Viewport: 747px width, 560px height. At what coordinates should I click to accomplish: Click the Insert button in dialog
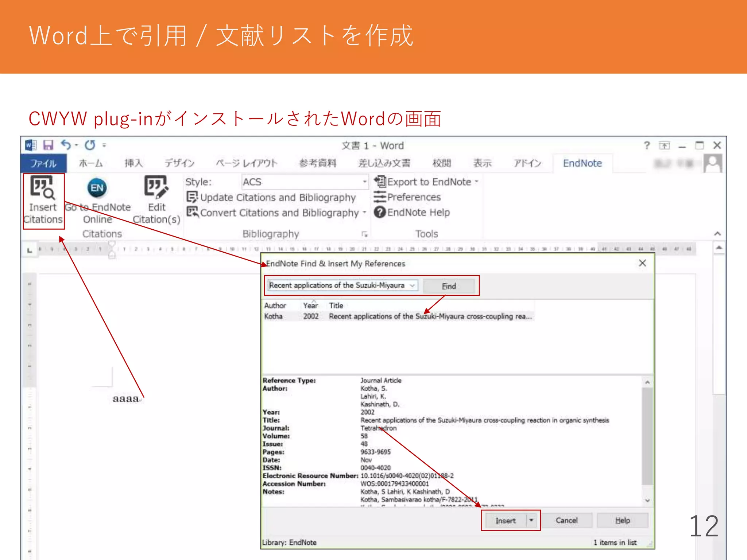point(505,521)
